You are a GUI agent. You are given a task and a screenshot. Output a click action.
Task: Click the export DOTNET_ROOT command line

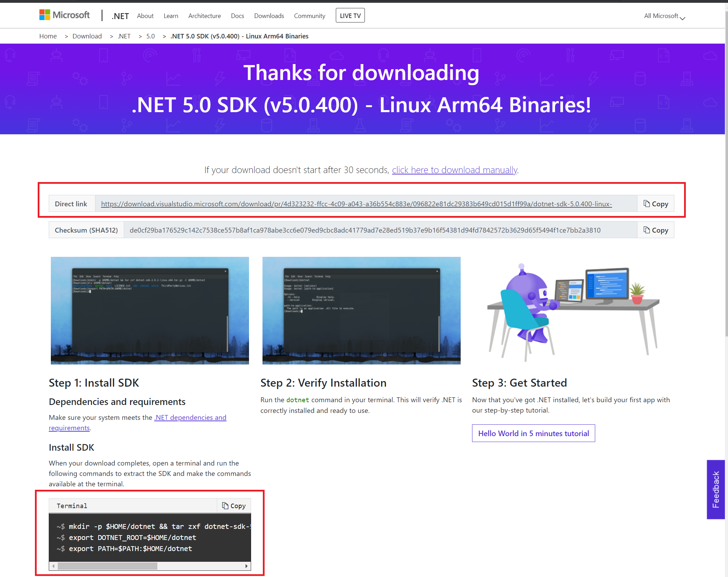coord(127,538)
